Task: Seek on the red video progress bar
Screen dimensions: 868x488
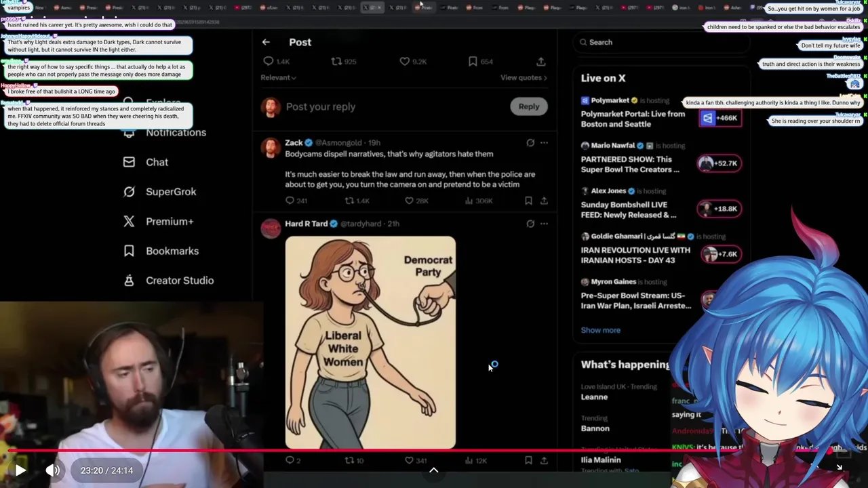Action: click(x=420, y=450)
